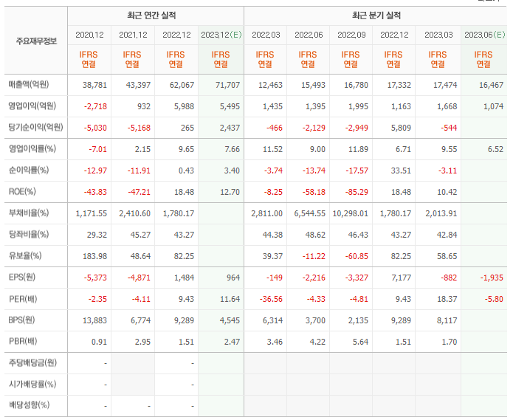Select the BPS(원) row label

[21, 320]
